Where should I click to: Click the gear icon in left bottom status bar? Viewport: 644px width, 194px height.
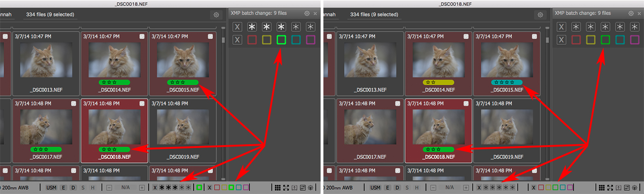click(x=311, y=188)
